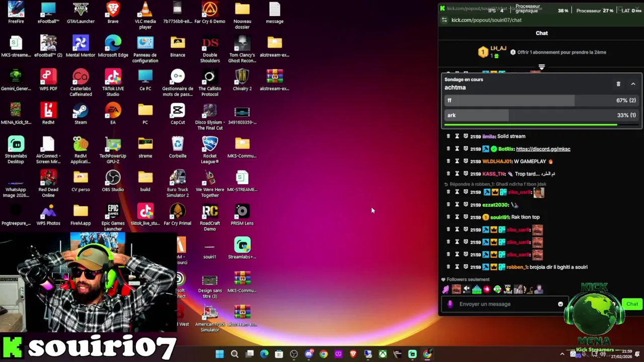Click "Offrir 1 abonnement pour prendre la 2ème" text
Screen dimensions: 644x362
[x=561, y=52]
